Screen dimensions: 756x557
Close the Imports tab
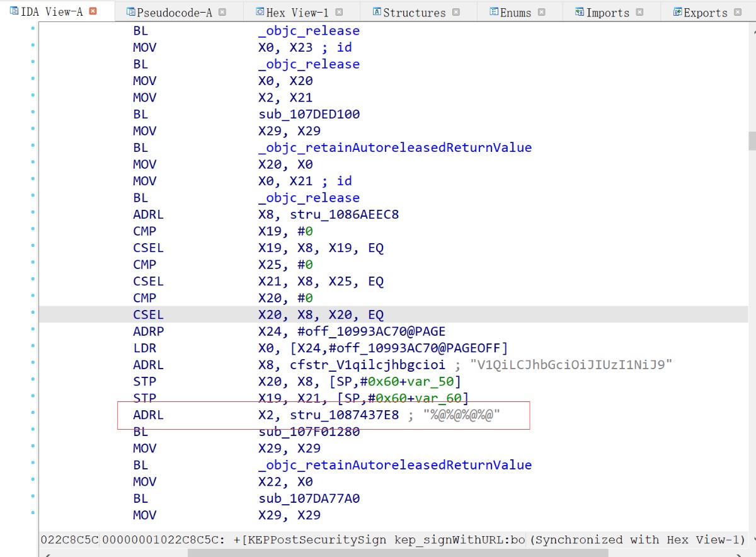(x=639, y=12)
